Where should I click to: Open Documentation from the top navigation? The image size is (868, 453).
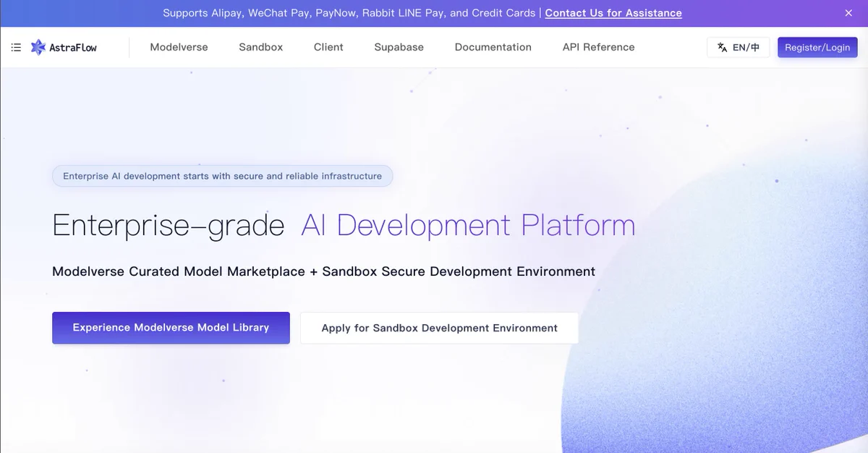(493, 47)
